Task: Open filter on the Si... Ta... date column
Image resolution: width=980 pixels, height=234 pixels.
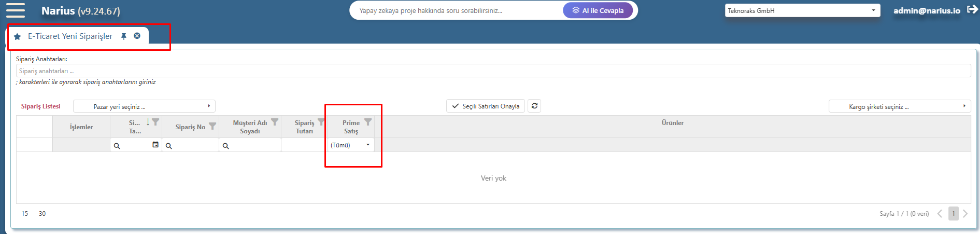Action: point(155,122)
